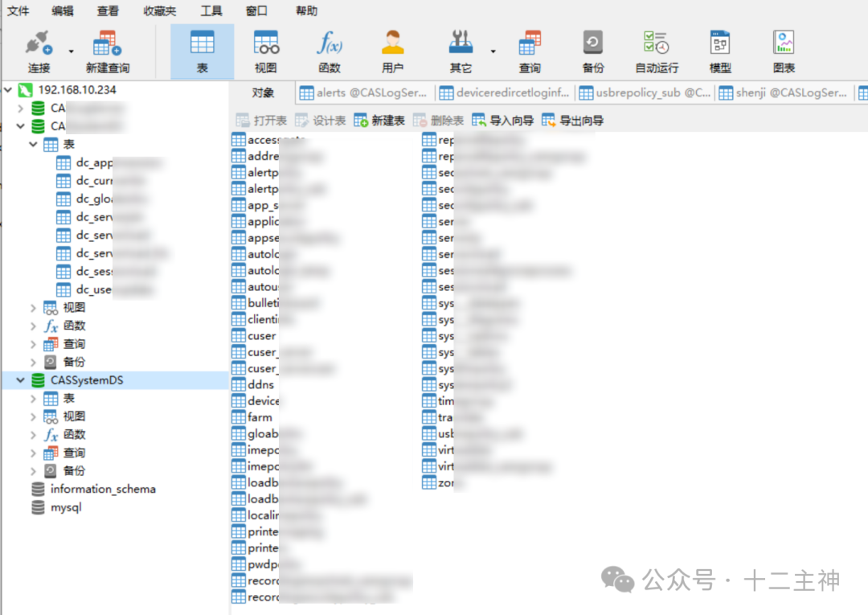
Task: Click 新建表 new table icon
Action: tap(361, 120)
